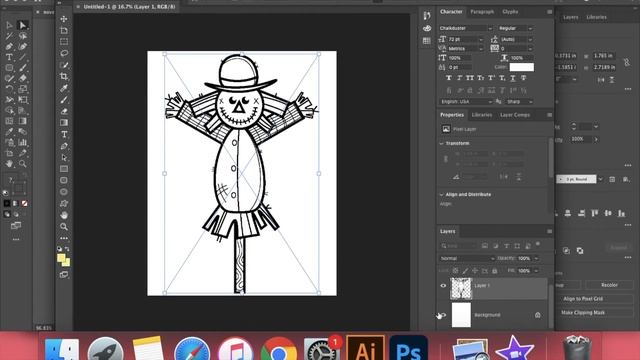
Task: Toggle Lock transparent pixels icon
Action: pyautogui.click(x=456, y=271)
